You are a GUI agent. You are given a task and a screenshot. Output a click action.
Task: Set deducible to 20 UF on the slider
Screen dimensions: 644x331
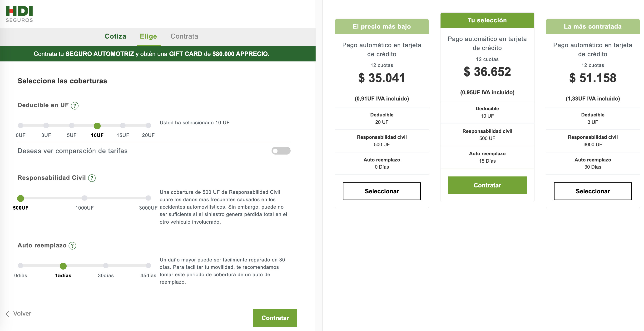(149, 125)
